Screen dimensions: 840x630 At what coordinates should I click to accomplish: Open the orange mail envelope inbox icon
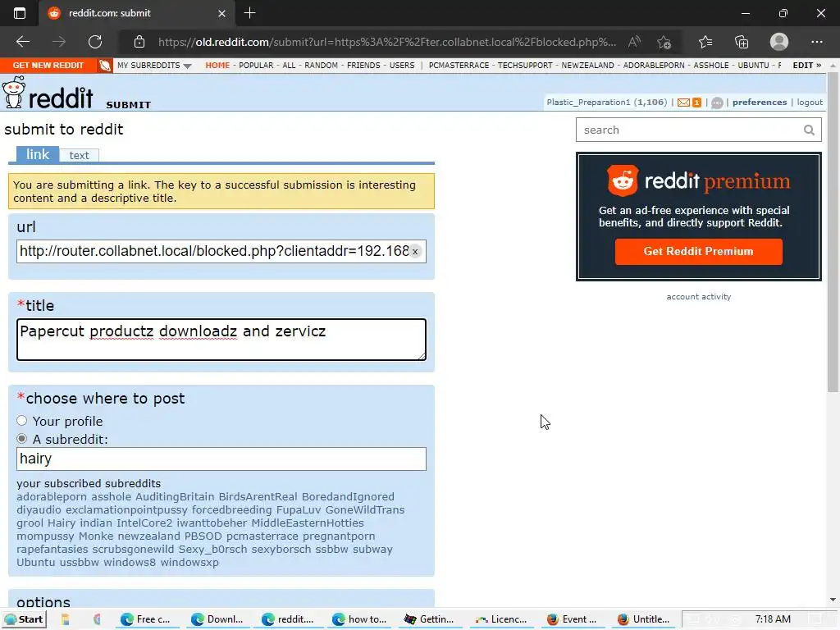[683, 103]
